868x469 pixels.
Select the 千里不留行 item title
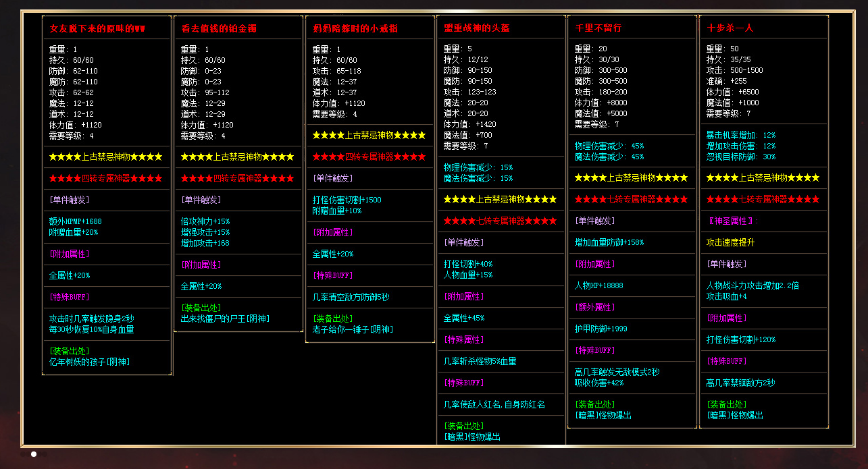pyautogui.click(x=598, y=28)
